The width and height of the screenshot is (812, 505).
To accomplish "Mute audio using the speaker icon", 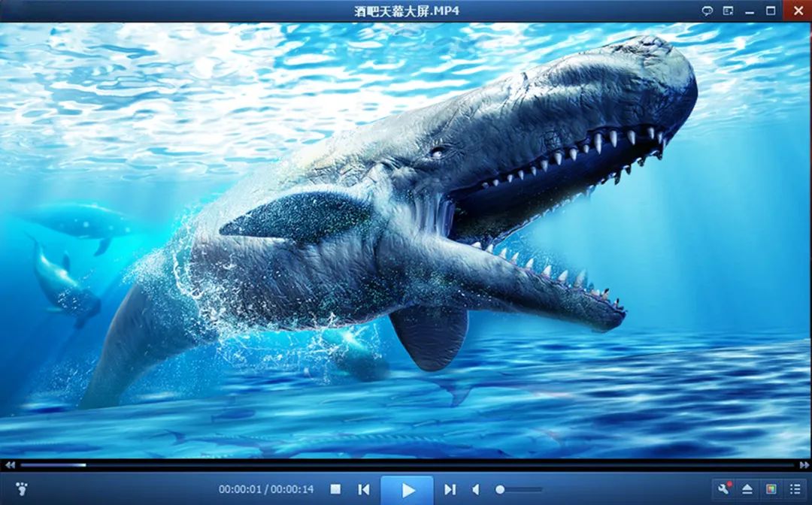I will (475, 489).
